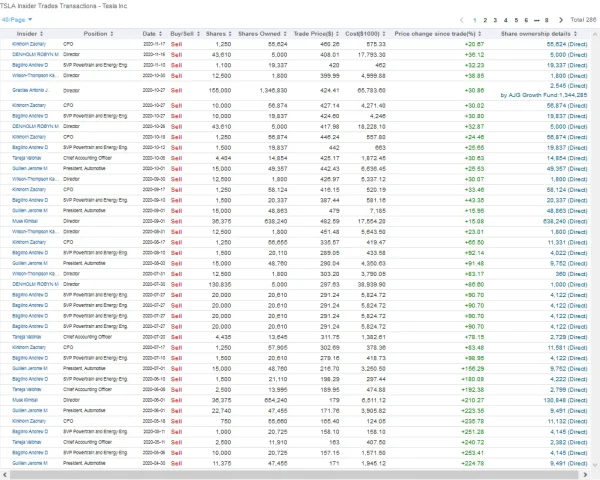The height and width of the screenshot is (480, 600).
Task: Go to page 3 of results
Action: (495, 20)
